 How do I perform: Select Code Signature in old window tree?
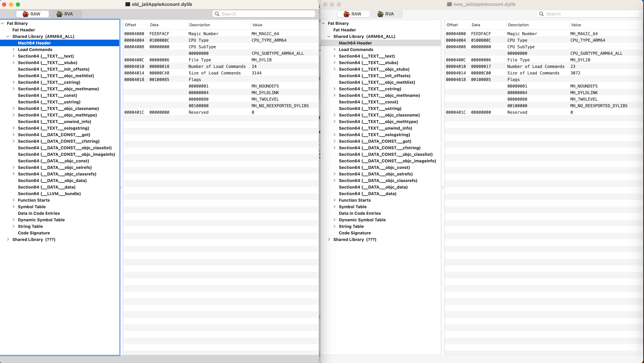click(x=34, y=233)
